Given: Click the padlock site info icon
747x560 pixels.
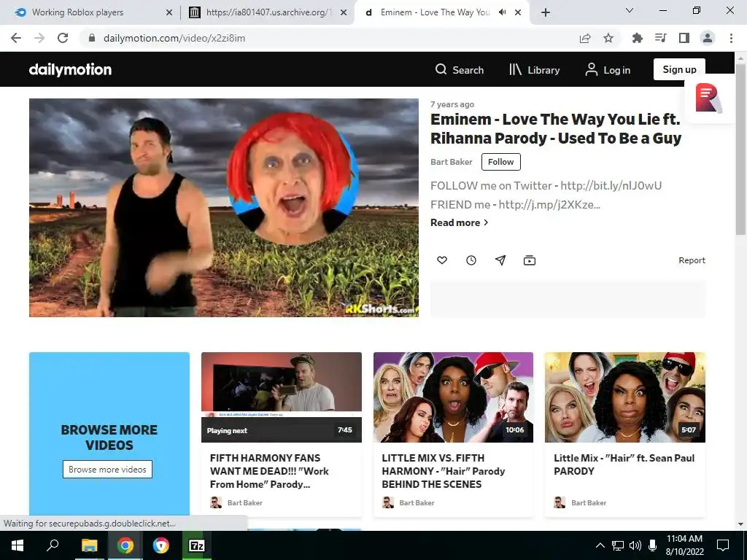Looking at the screenshot, I should click(x=92, y=38).
